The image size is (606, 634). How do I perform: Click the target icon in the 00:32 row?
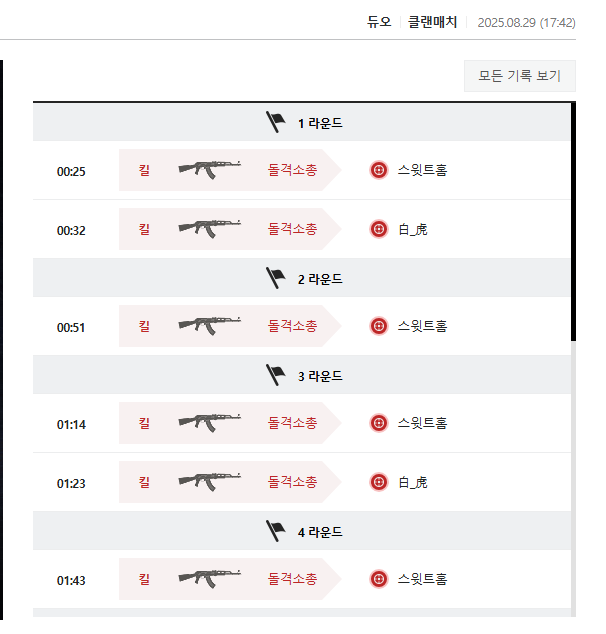[x=379, y=229]
